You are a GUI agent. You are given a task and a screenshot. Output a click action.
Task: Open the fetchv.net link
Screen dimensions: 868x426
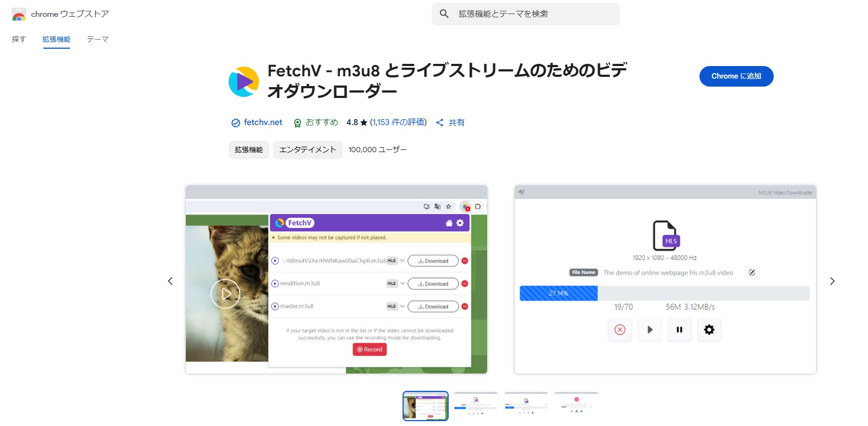point(263,122)
